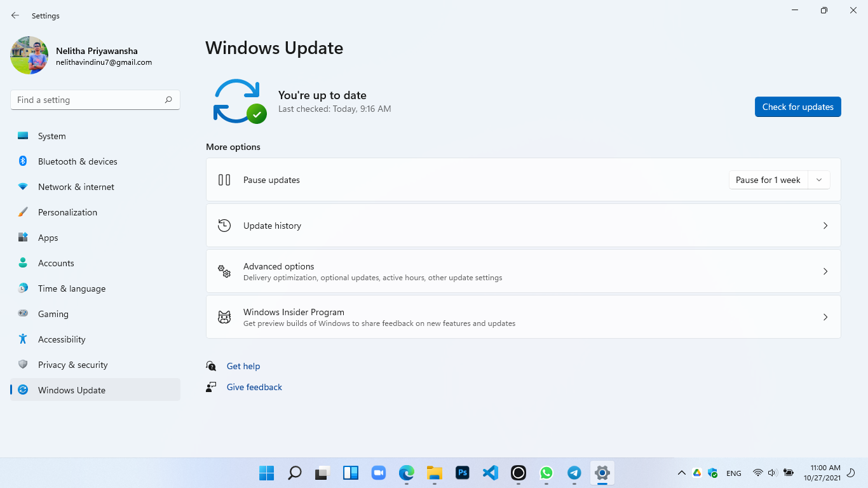Click the Find a setting search box
868x488 pixels.
(95, 100)
